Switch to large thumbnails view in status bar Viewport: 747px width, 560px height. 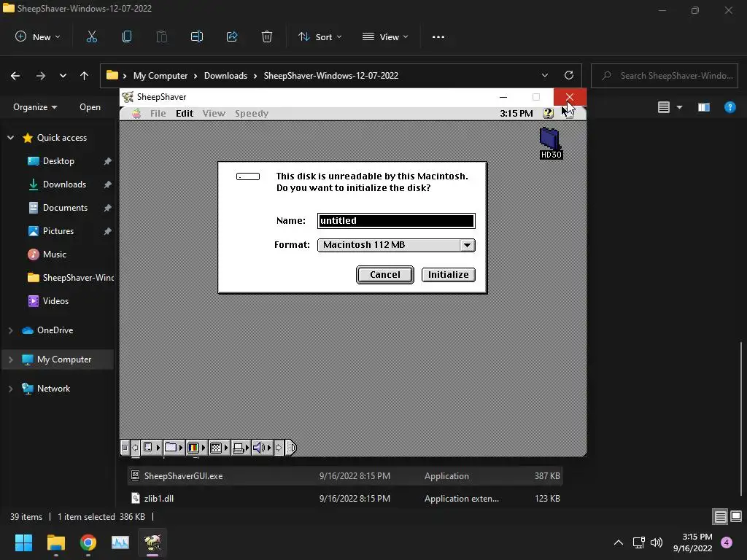tap(736, 517)
